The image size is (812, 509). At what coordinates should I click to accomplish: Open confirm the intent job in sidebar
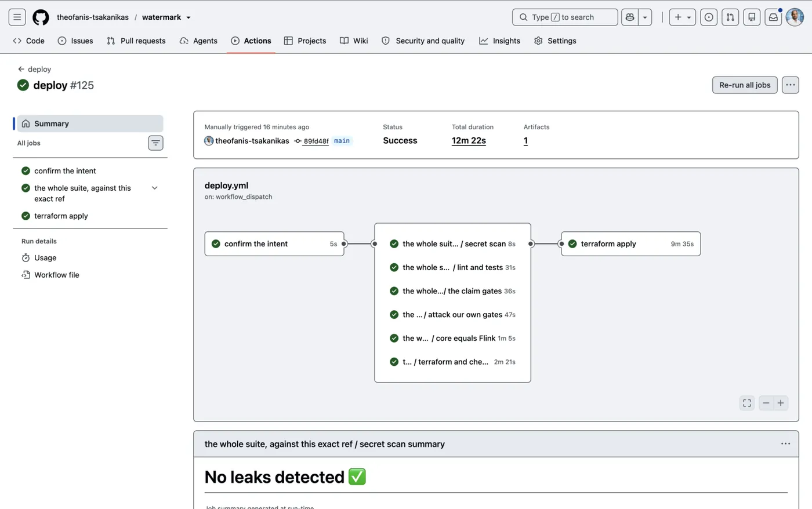tap(65, 170)
